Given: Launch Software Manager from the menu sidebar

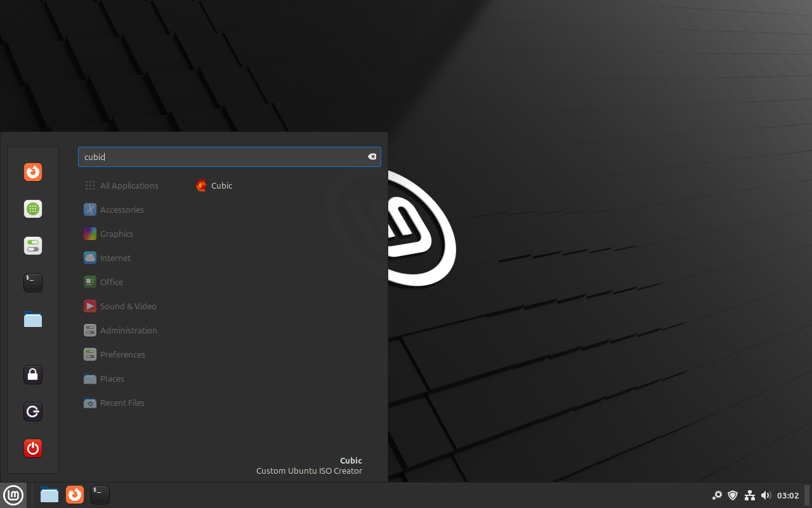Looking at the screenshot, I should (33, 209).
